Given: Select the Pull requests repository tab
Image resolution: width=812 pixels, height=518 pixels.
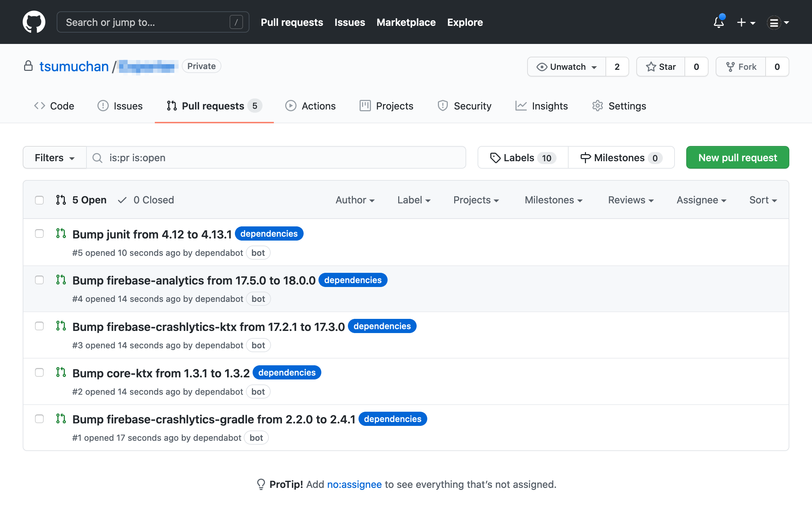Looking at the screenshot, I should (x=214, y=106).
